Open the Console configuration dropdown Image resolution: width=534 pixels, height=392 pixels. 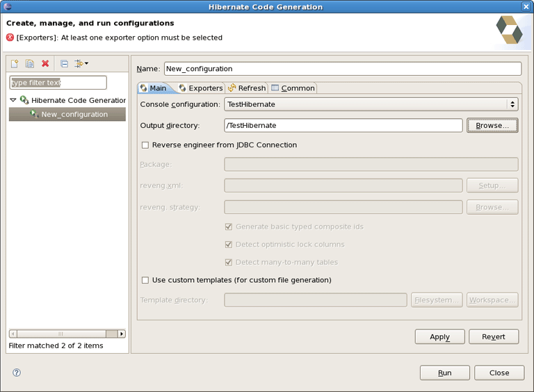pyautogui.click(x=371, y=104)
